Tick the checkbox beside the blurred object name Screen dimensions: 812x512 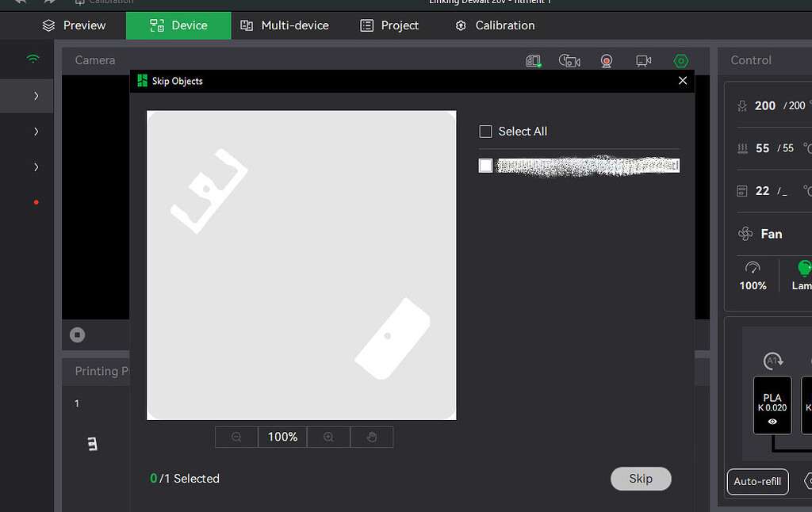pyautogui.click(x=485, y=166)
